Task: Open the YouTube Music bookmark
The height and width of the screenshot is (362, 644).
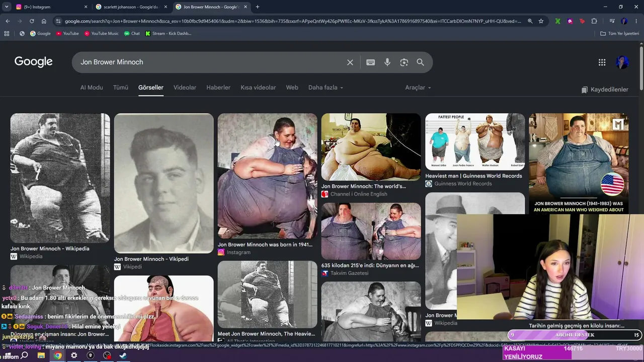Action: pyautogui.click(x=102, y=34)
